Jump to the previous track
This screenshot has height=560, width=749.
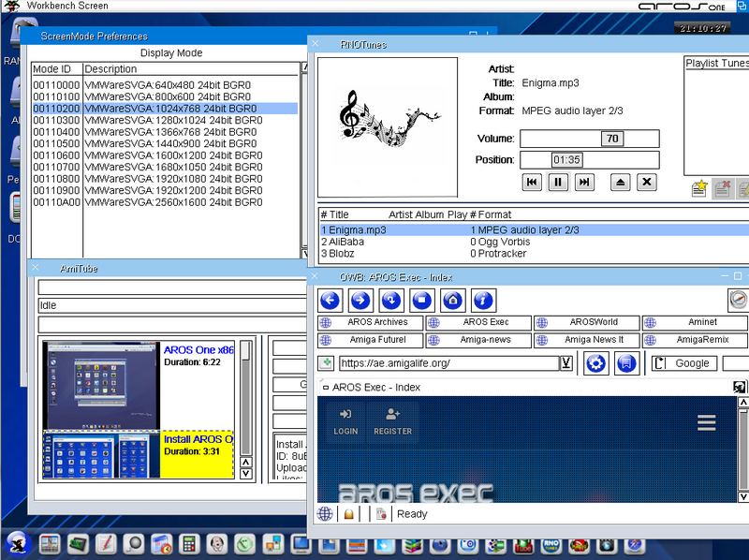coord(532,183)
